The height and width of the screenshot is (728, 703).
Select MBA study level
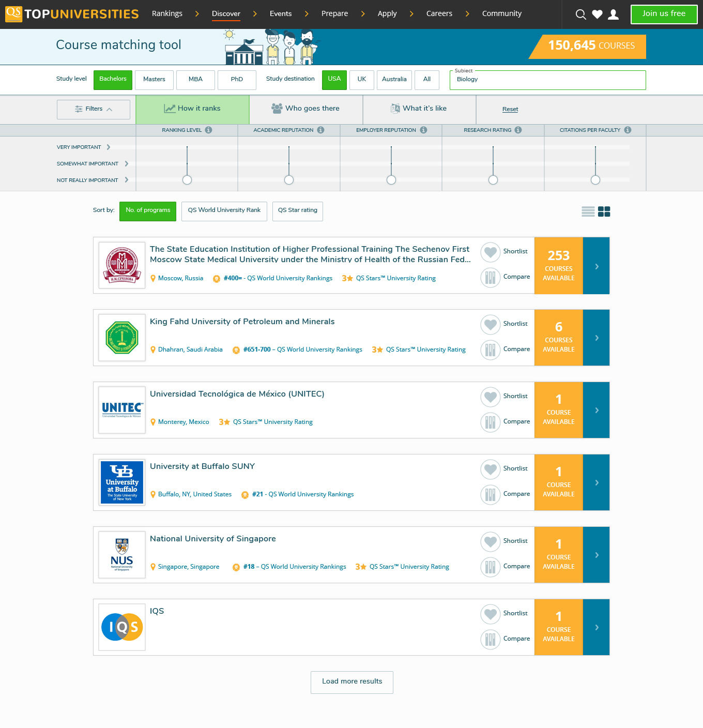[x=195, y=80]
